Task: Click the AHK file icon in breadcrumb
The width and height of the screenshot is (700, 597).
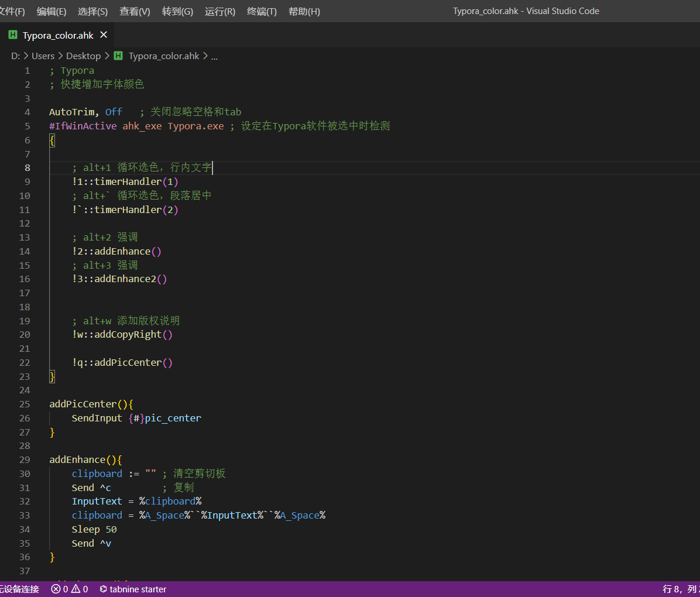Action: click(x=118, y=56)
